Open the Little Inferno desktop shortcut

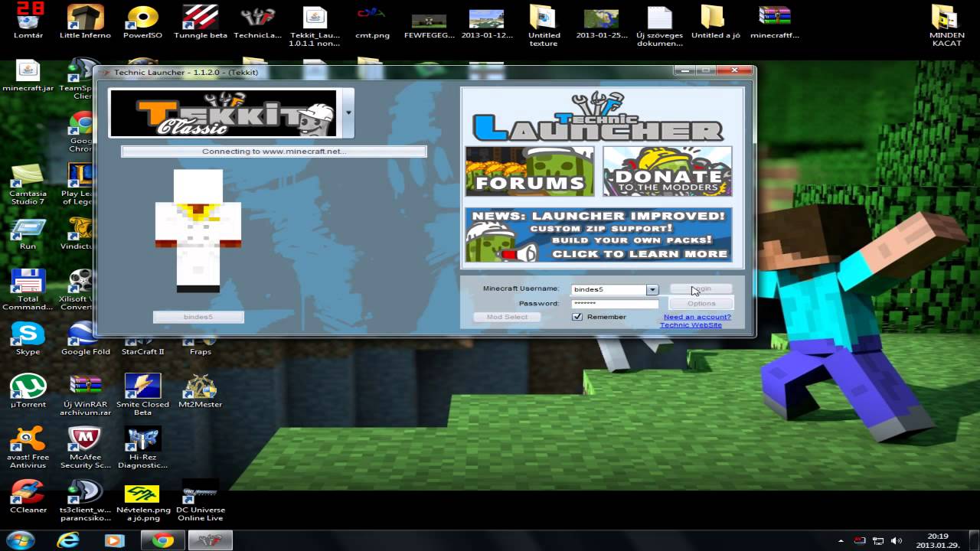(85, 21)
